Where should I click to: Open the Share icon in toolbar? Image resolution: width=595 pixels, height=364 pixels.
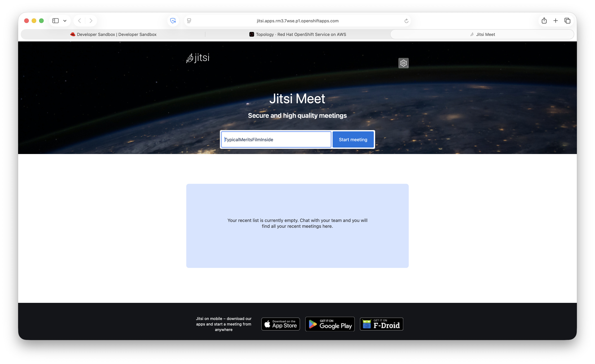click(x=544, y=21)
